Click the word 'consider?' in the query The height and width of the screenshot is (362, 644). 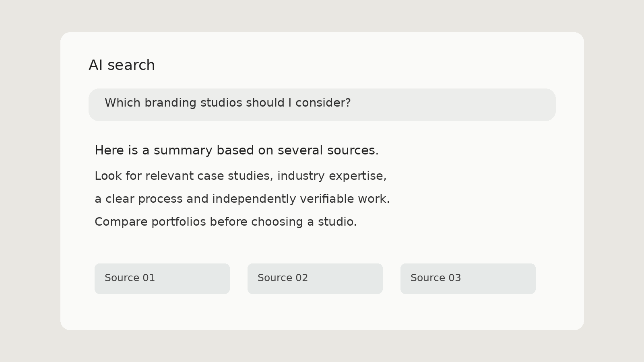coord(323,103)
